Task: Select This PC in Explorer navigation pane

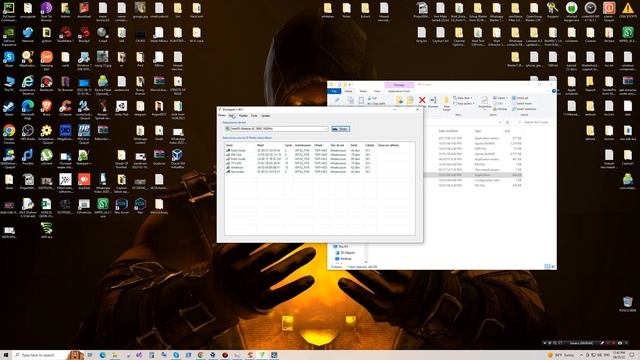Action: [x=341, y=247]
